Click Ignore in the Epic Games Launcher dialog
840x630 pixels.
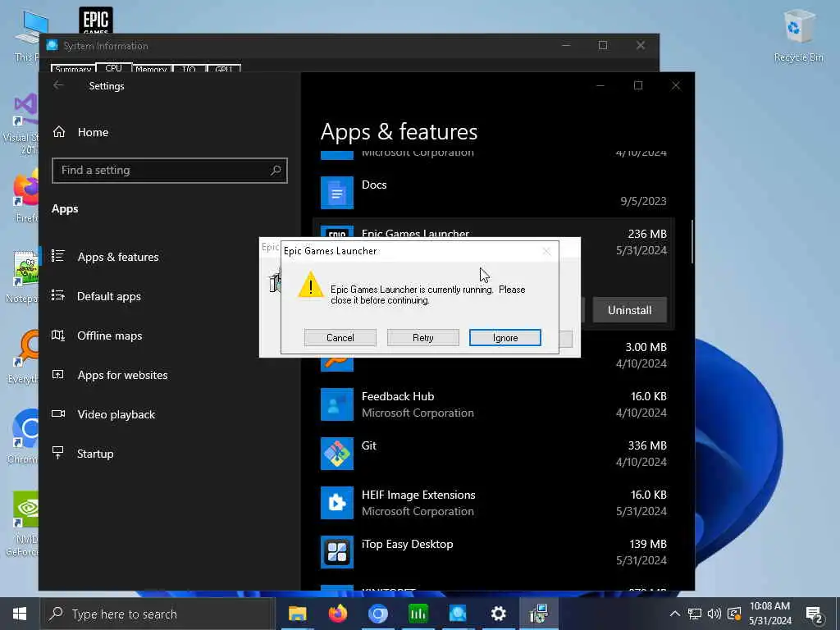[505, 337]
